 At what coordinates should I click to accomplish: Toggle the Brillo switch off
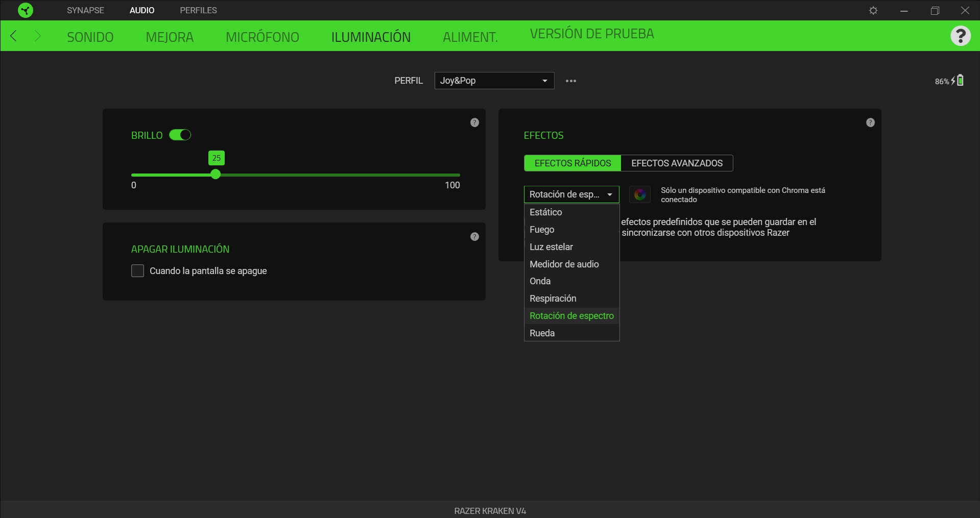180,135
